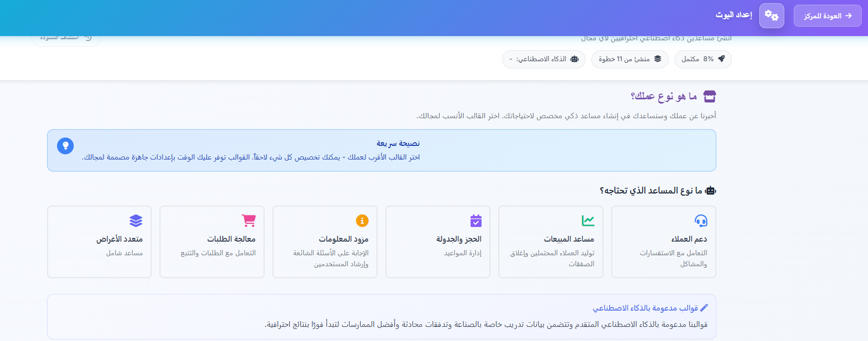Select the 'متعدد الأغراض' card title

pyautogui.click(x=119, y=239)
